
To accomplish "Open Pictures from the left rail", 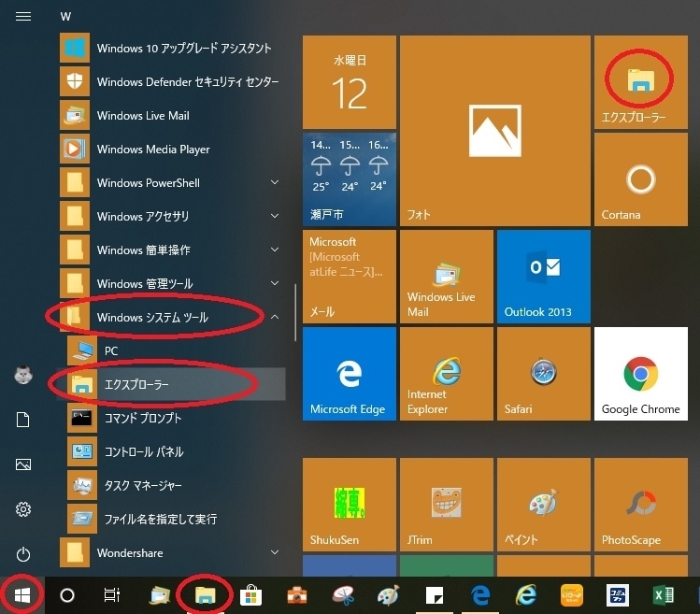I will 23,464.
